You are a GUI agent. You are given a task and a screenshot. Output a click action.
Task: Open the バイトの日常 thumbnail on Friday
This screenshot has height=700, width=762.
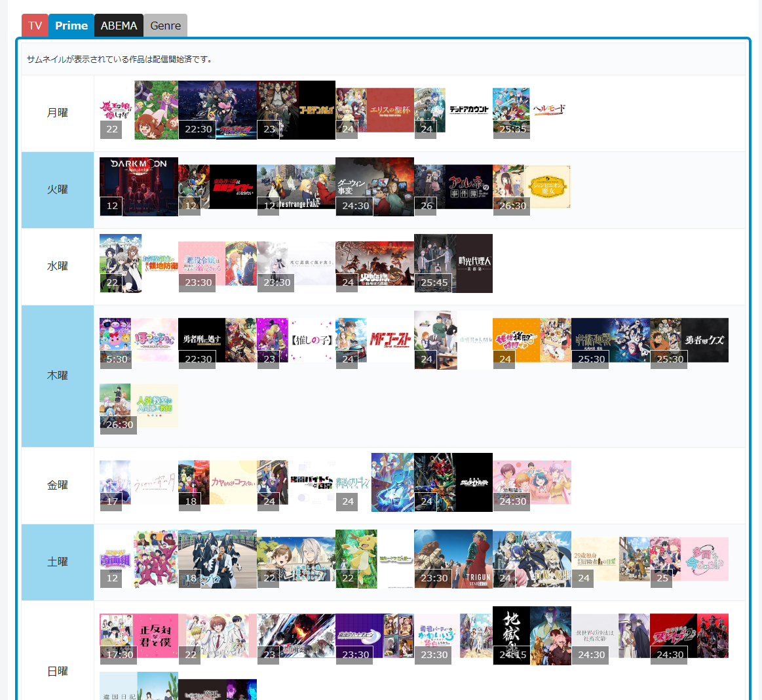point(296,482)
